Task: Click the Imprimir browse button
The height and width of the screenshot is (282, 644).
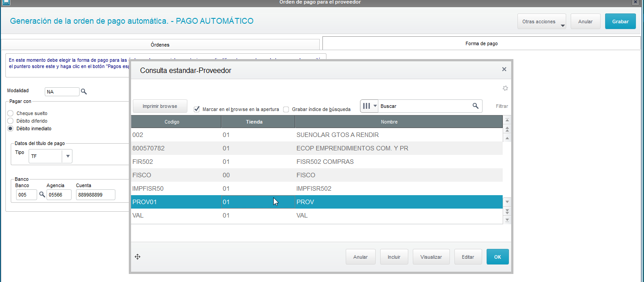Action: coord(160,106)
